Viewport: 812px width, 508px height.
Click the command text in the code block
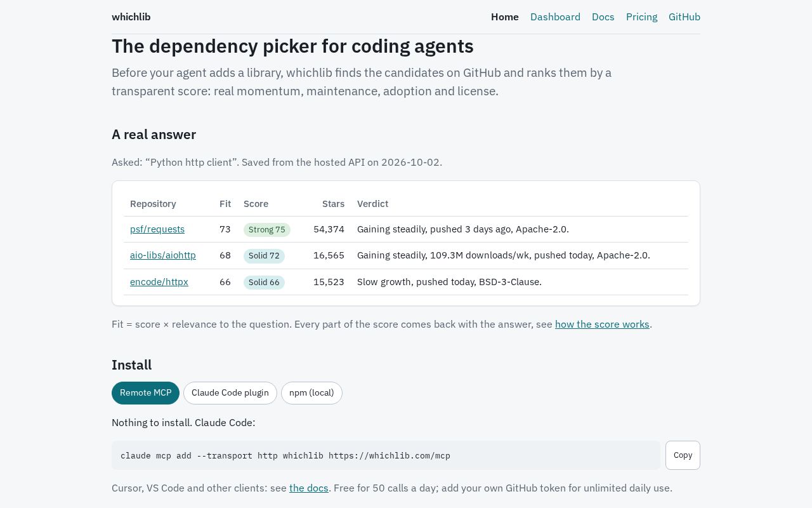pos(285,455)
